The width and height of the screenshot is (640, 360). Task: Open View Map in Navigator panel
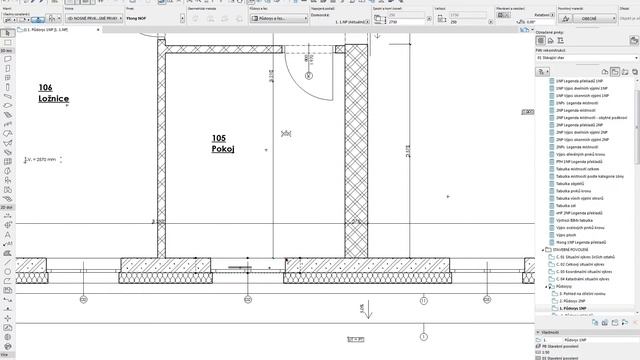pos(615,72)
